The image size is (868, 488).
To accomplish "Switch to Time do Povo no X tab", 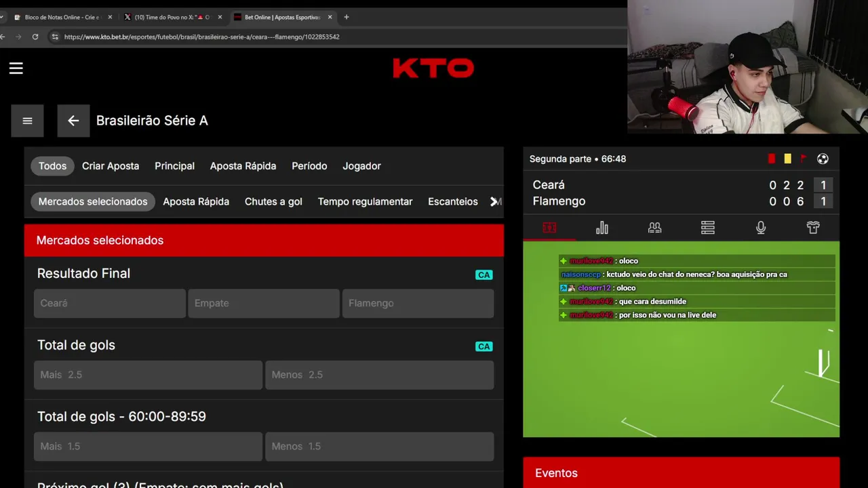I will pos(172,17).
